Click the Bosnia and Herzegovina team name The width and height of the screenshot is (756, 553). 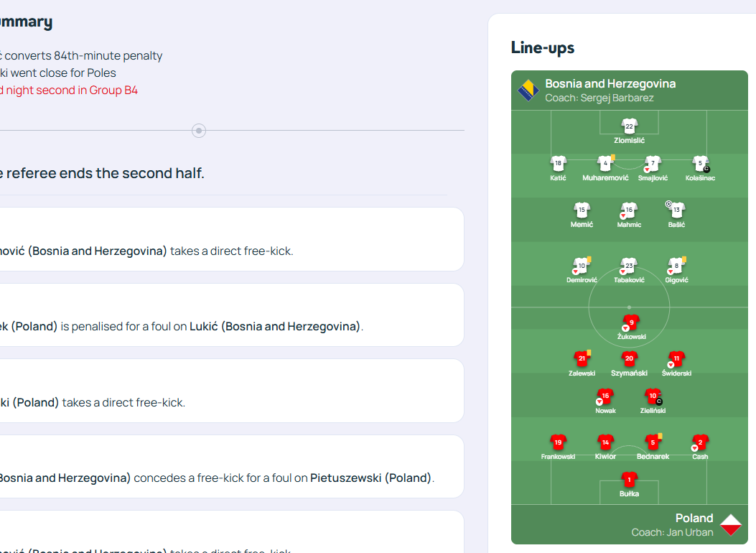pos(610,83)
